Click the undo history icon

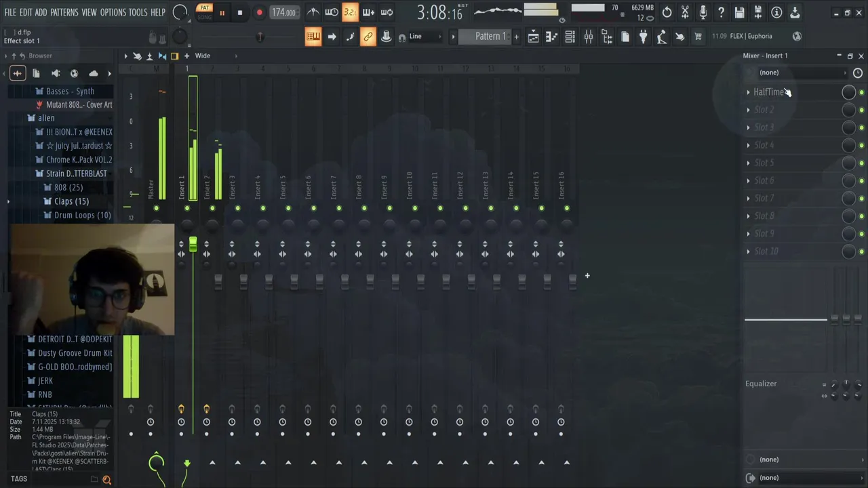click(x=667, y=12)
